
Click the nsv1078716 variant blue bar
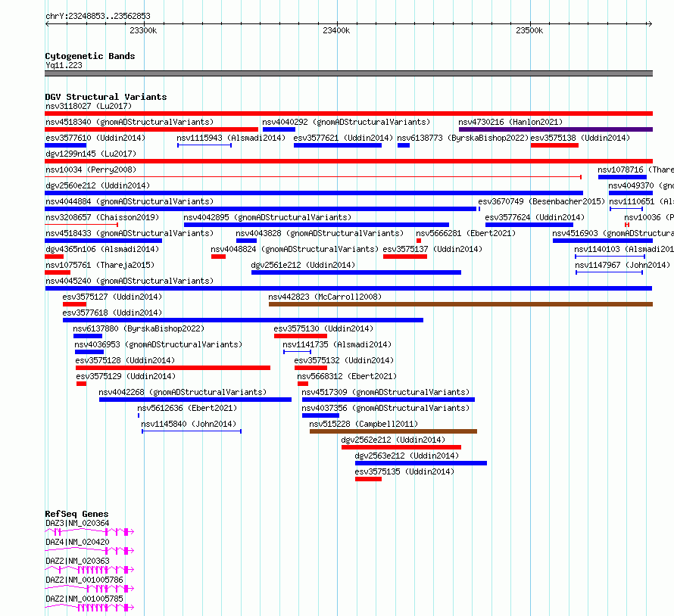point(623,177)
